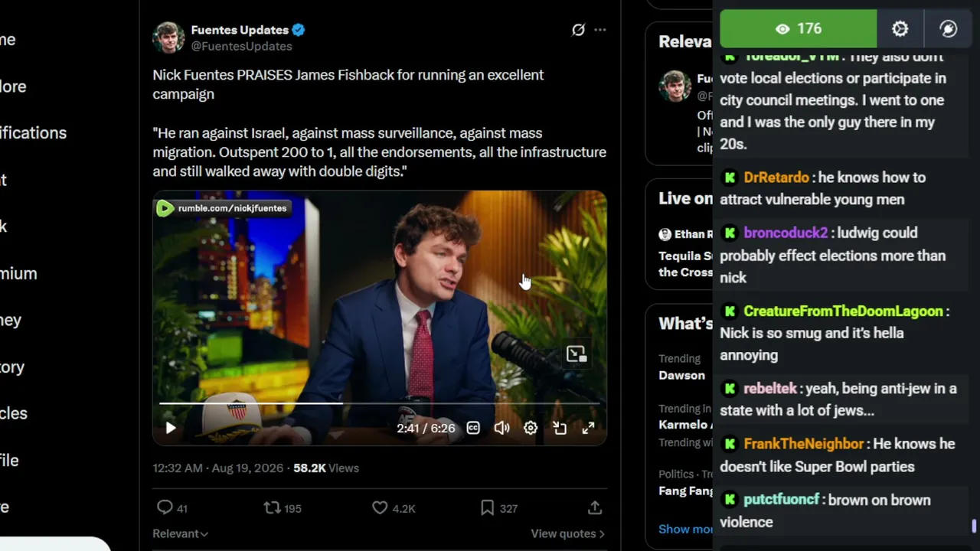Like the tweet with 4.2K likes
This screenshot has width=980, height=551.
(380, 507)
